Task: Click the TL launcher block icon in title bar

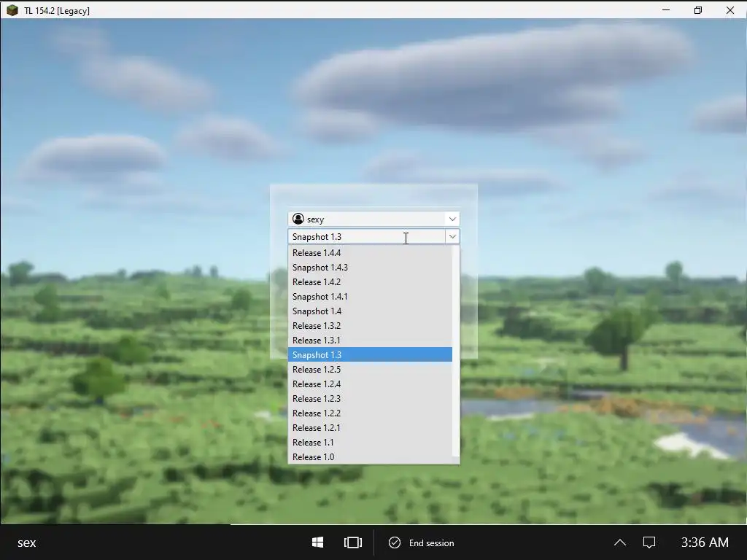Action: coord(12,10)
